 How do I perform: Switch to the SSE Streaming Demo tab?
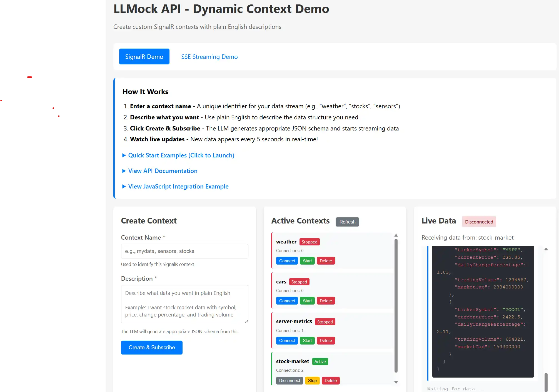pos(209,57)
